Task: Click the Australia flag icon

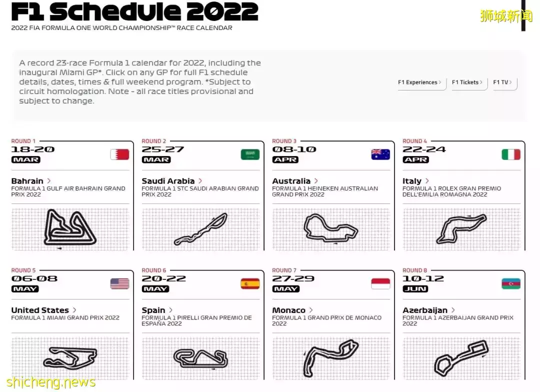Action: 380,154
